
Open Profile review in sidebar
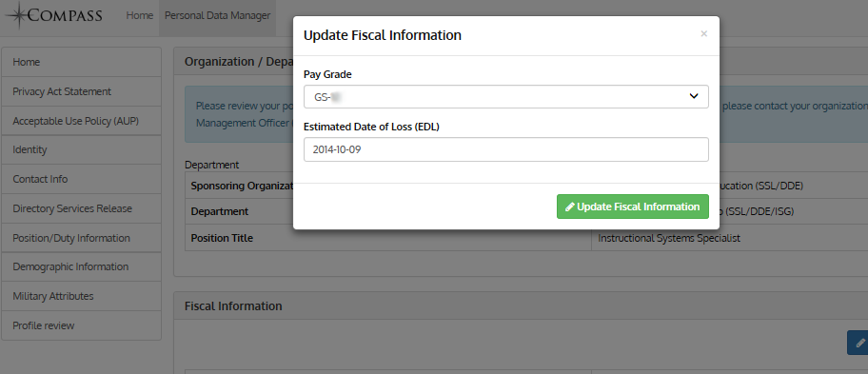(82, 325)
